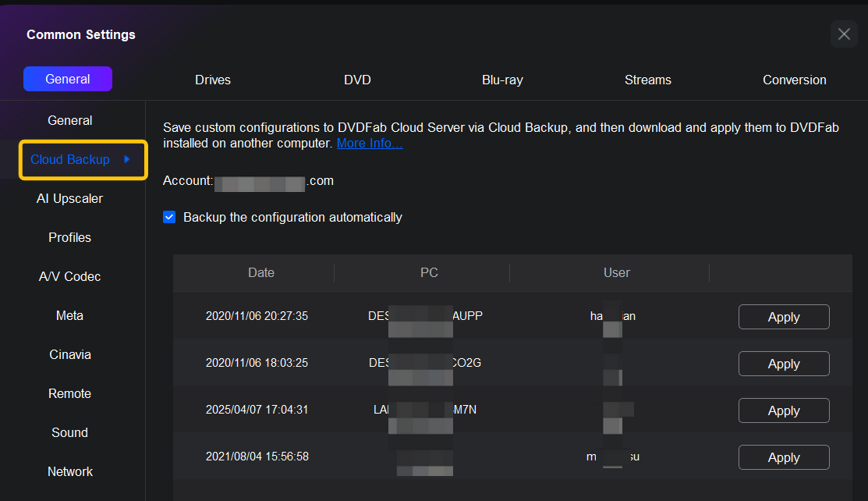
Task: Open the Blu-ray settings tab
Action: point(502,80)
